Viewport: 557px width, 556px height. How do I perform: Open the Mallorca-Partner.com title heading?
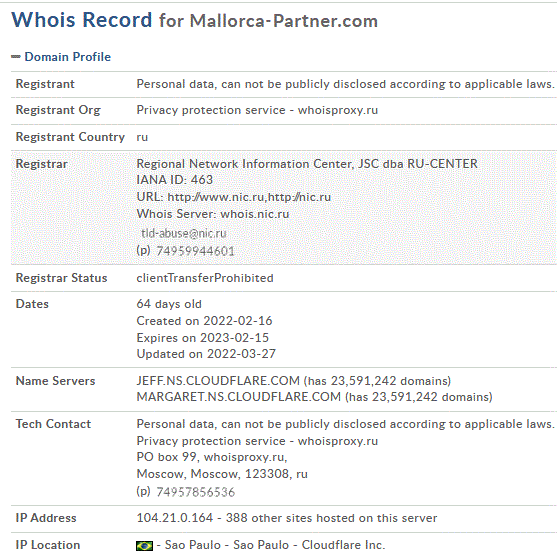tap(194, 20)
